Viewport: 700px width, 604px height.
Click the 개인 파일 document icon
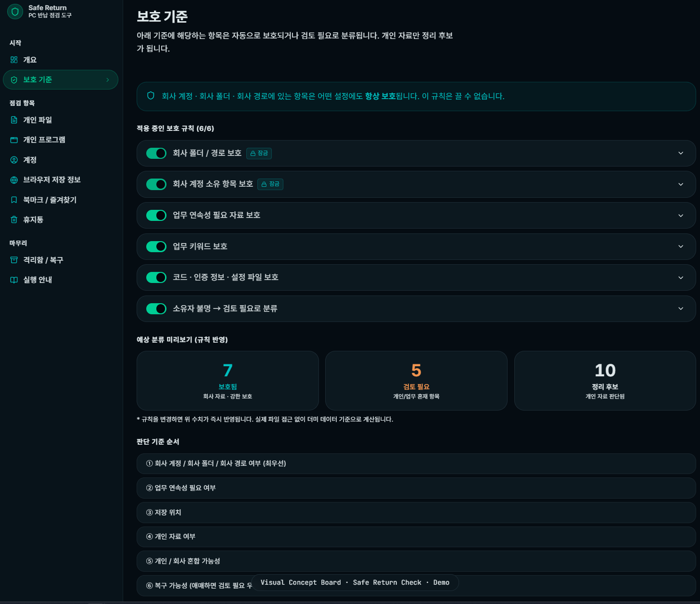[14, 120]
